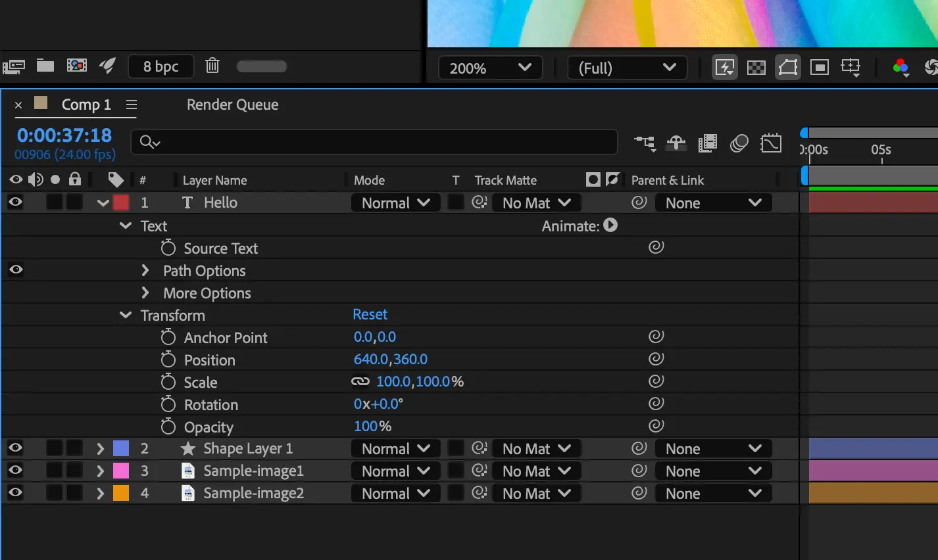Hide the Sample-image2 layer

[15, 493]
